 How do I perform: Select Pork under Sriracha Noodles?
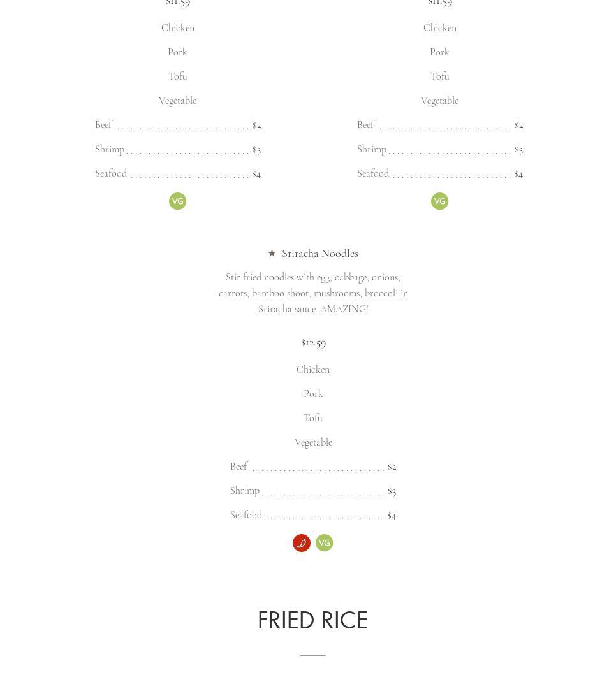point(313,394)
